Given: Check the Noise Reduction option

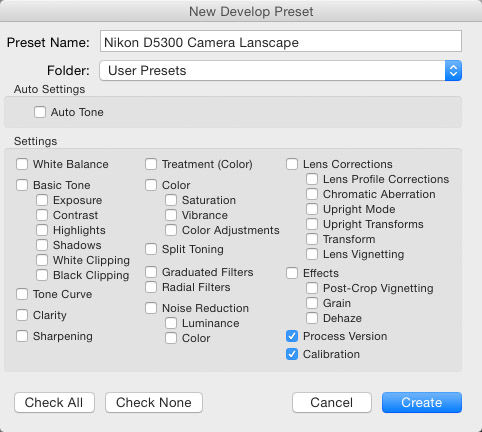Looking at the screenshot, I should [151, 308].
